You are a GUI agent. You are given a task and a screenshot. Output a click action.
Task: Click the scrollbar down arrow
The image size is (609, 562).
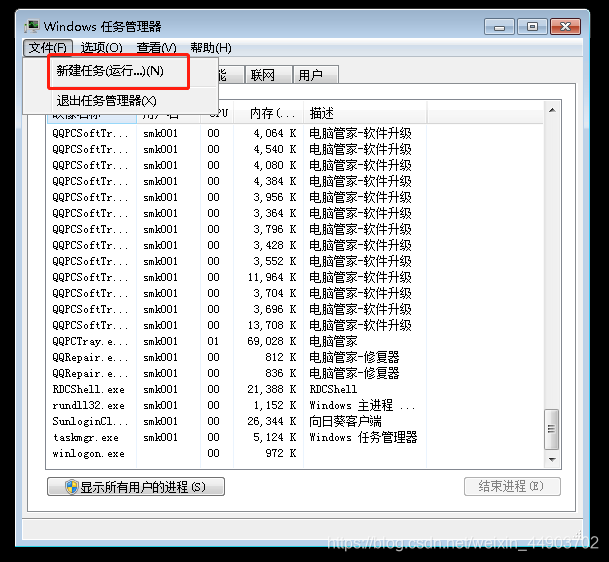pyautogui.click(x=552, y=459)
